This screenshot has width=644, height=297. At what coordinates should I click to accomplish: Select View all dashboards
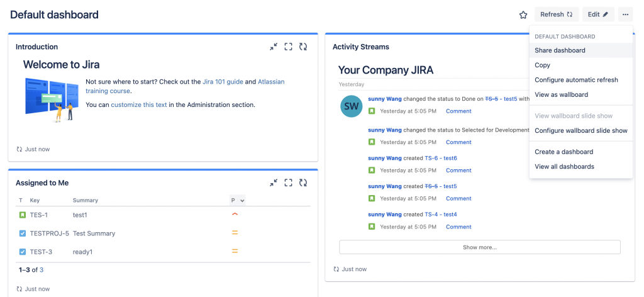pos(580,167)
